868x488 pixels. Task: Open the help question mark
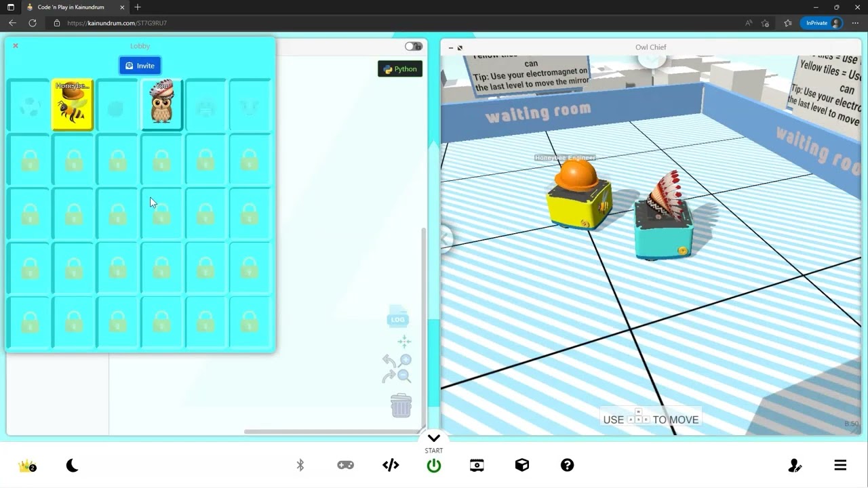(x=567, y=465)
